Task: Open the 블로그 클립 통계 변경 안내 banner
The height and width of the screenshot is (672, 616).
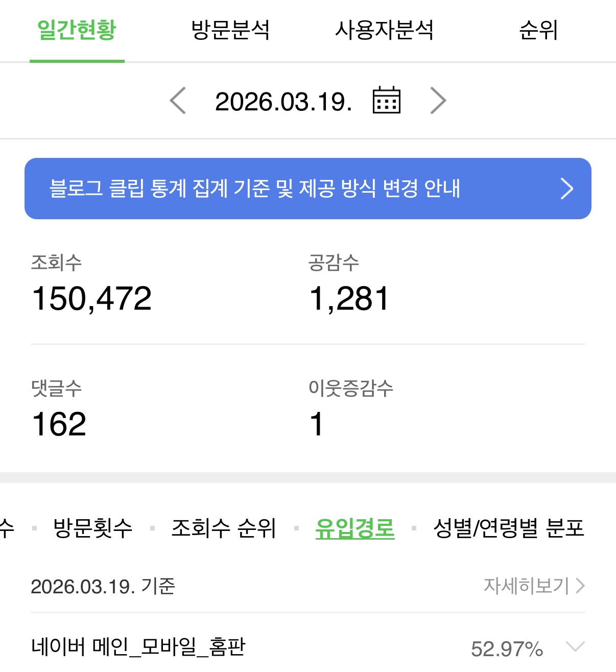Action: coord(308,189)
